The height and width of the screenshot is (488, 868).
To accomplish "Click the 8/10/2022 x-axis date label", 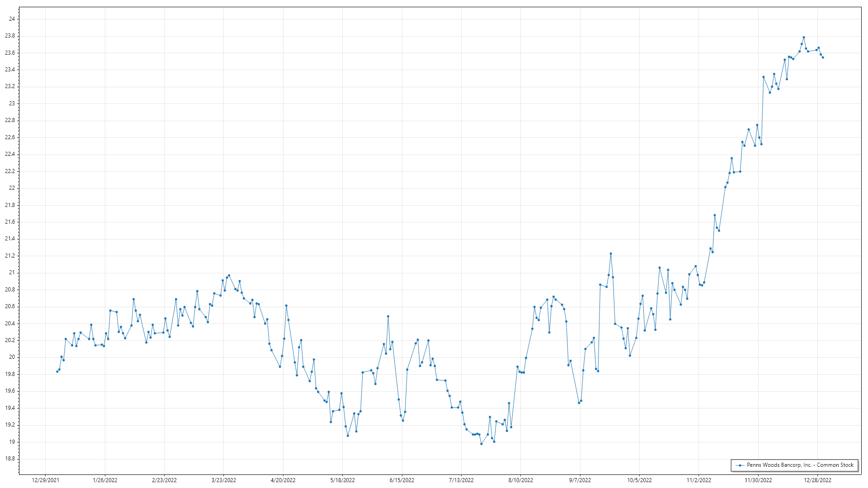I will click(520, 480).
